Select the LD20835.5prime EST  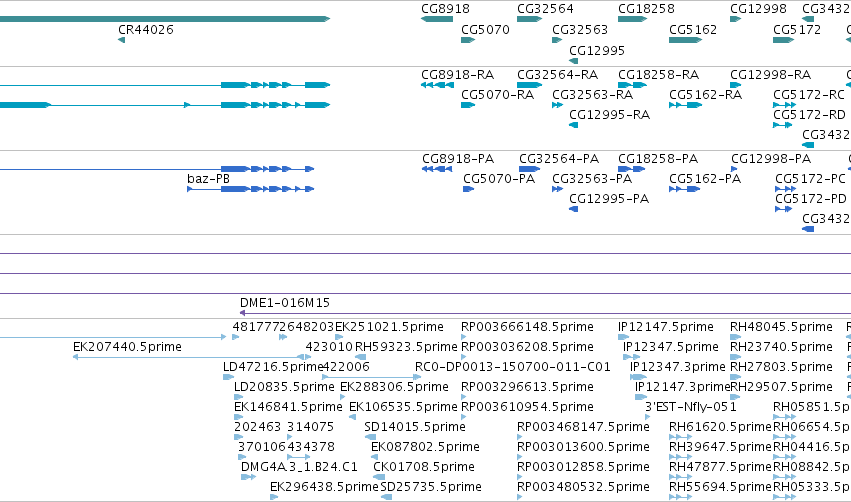pos(238,397)
